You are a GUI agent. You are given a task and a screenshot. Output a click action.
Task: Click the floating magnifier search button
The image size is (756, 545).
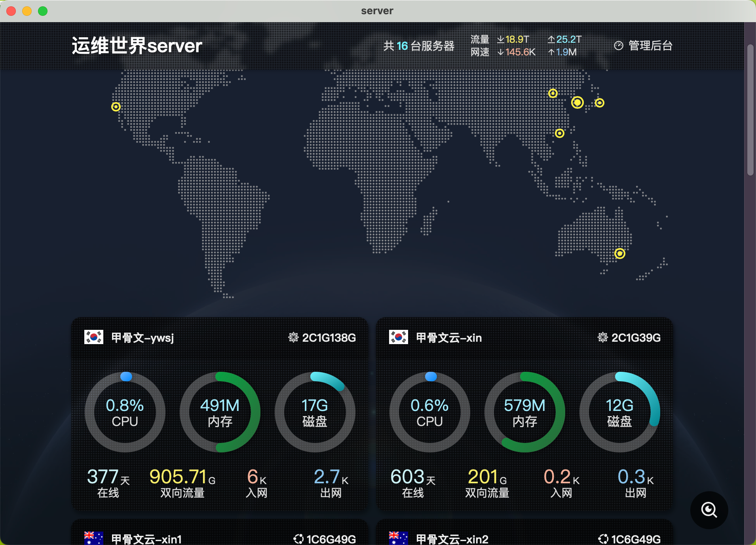[709, 510]
